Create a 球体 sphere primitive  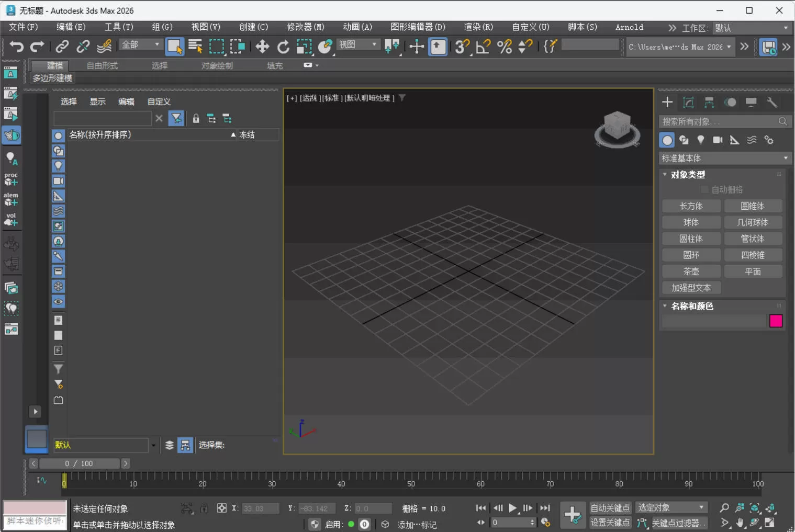pyautogui.click(x=691, y=222)
